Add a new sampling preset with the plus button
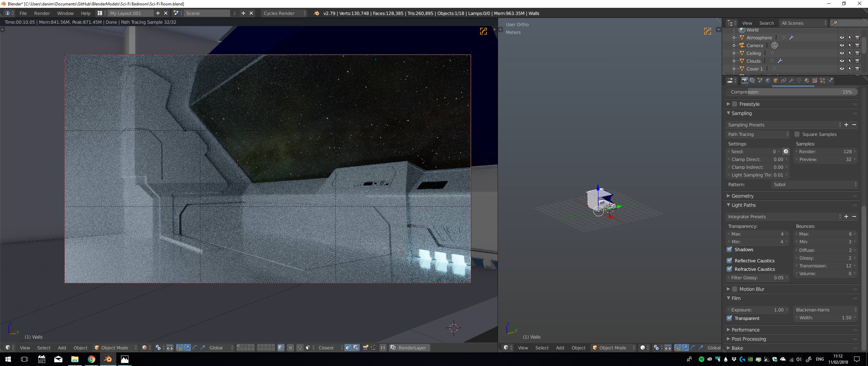This screenshot has width=868, height=366. point(846,125)
